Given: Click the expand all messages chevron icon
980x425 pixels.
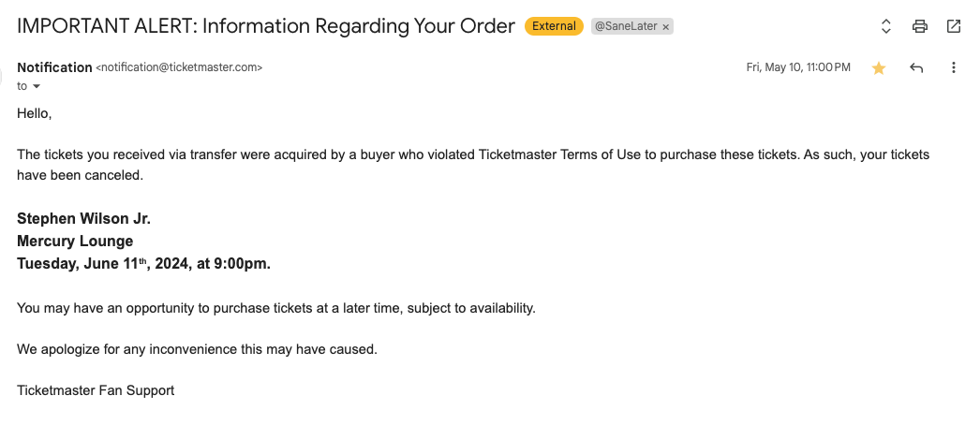Looking at the screenshot, I should [x=885, y=26].
